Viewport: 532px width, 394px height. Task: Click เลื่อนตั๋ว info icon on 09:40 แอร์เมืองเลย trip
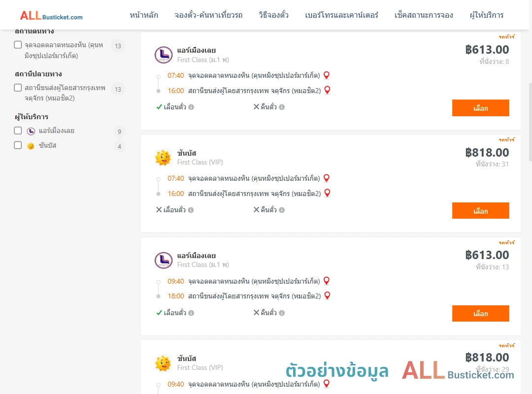(191, 313)
